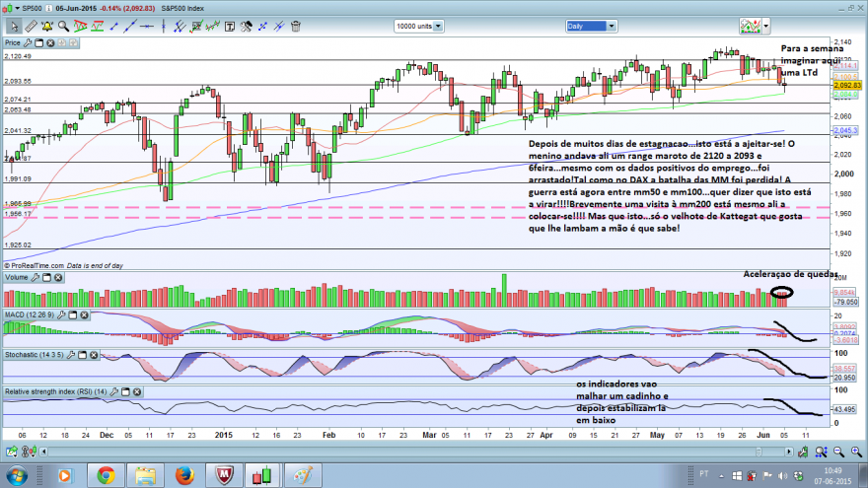Activate the magnifying glass zoom tool

(64, 26)
